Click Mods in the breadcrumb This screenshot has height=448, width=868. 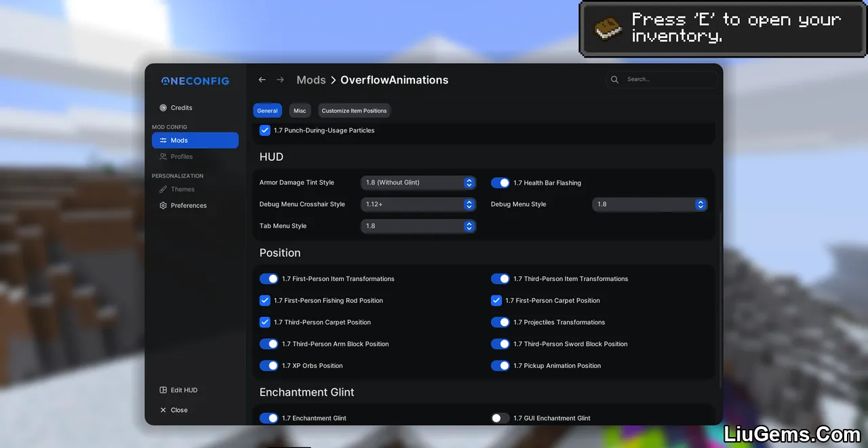tap(311, 80)
